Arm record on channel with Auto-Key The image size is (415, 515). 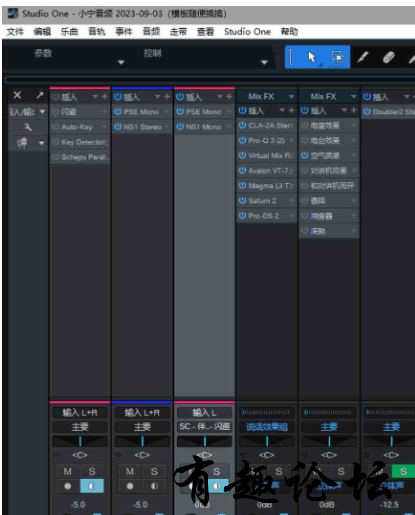(x=68, y=486)
